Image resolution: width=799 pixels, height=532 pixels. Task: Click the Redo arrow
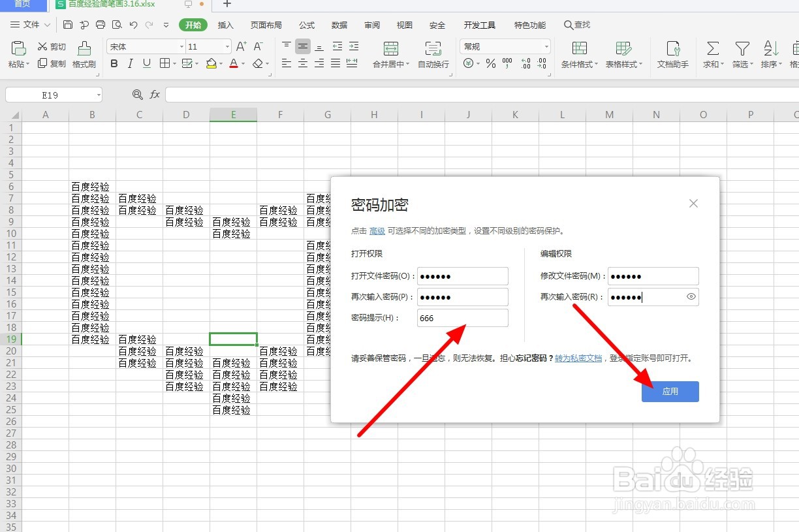pyautogui.click(x=149, y=25)
